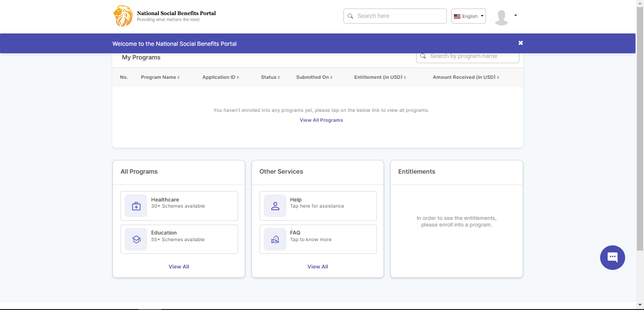Click View All under All Programs
Viewport: 644px width, 310px height.
[x=179, y=267]
